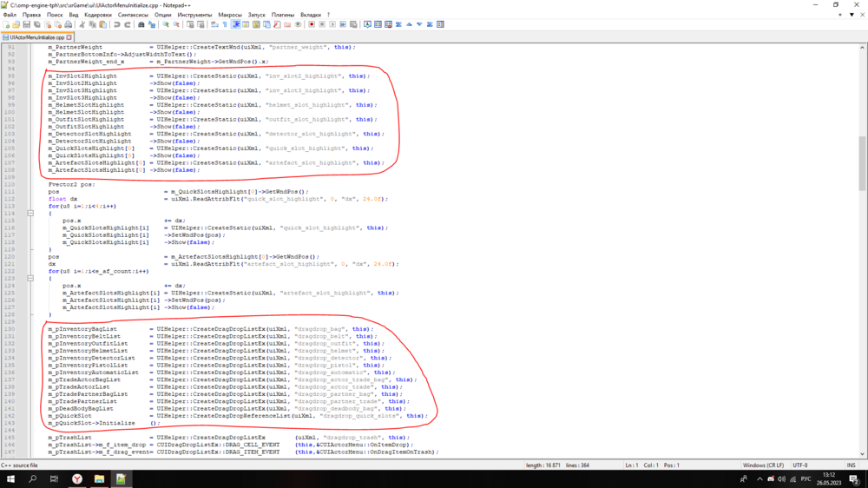This screenshot has height=488, width=868.
Task: Click the Print toolbar icon
Action: [69, 24]
